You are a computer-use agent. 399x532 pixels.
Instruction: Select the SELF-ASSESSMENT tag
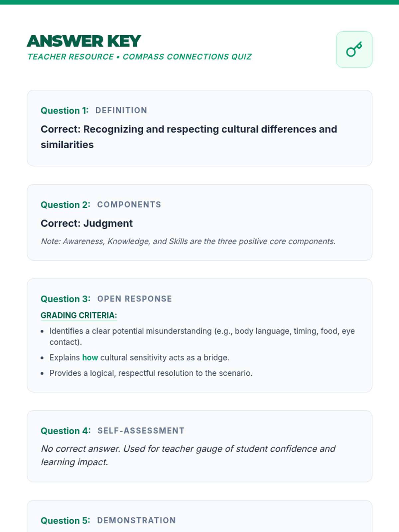click(141, 431)
